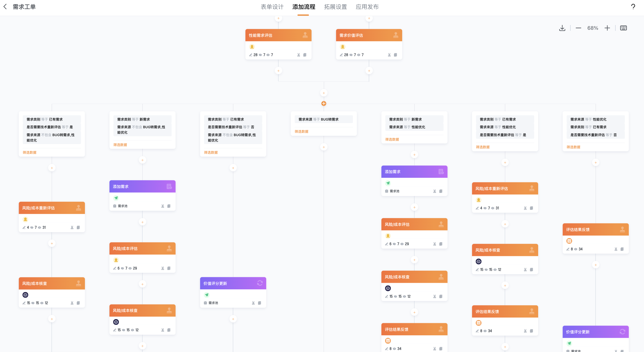Cut the 价值评分更新 node via its scissors icon
Image resolution: width=644 pixels, height=352 pixels.
pyautogui.click(x=253, y=303)
